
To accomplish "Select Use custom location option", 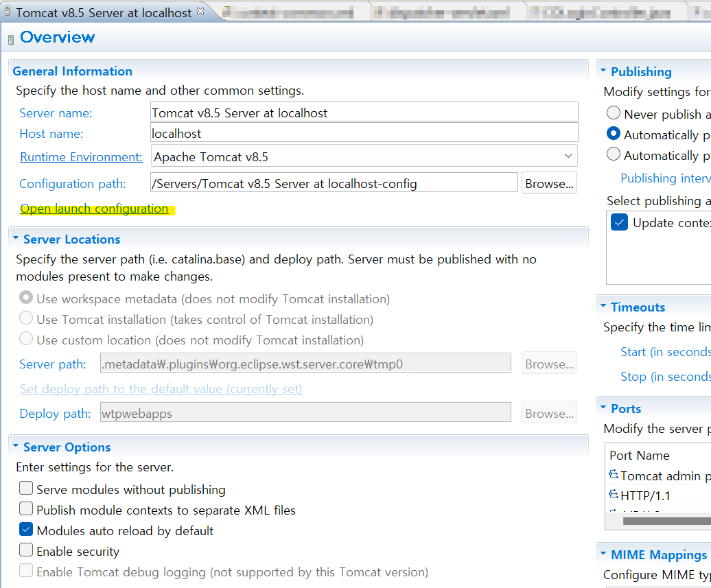I will click(x=26, y=338).
